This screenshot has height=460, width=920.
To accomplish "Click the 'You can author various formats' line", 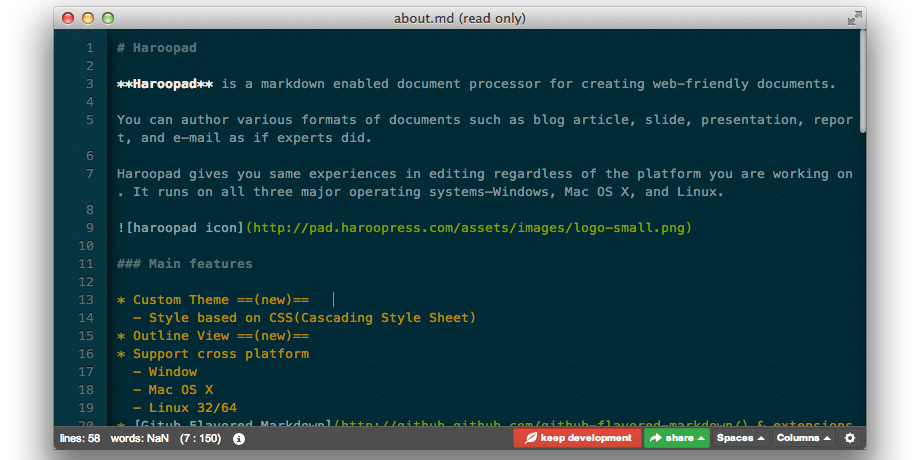I will pos(485,129).
